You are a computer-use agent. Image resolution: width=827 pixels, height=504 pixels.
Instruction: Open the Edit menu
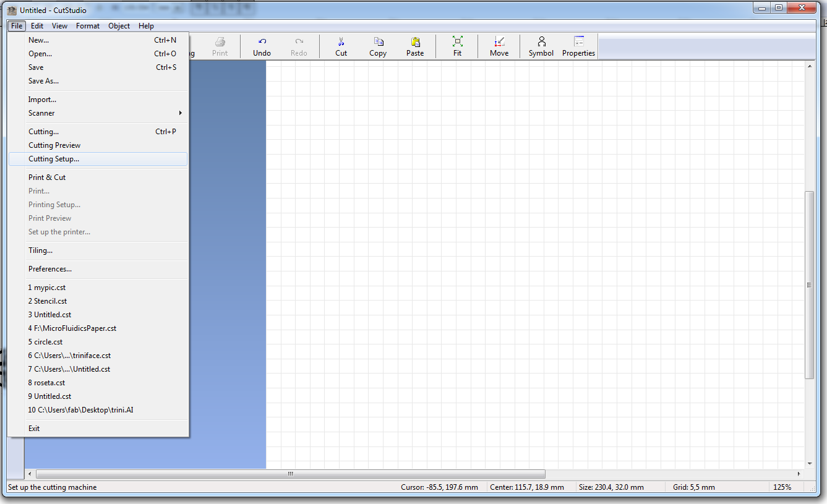click(37, 26)
